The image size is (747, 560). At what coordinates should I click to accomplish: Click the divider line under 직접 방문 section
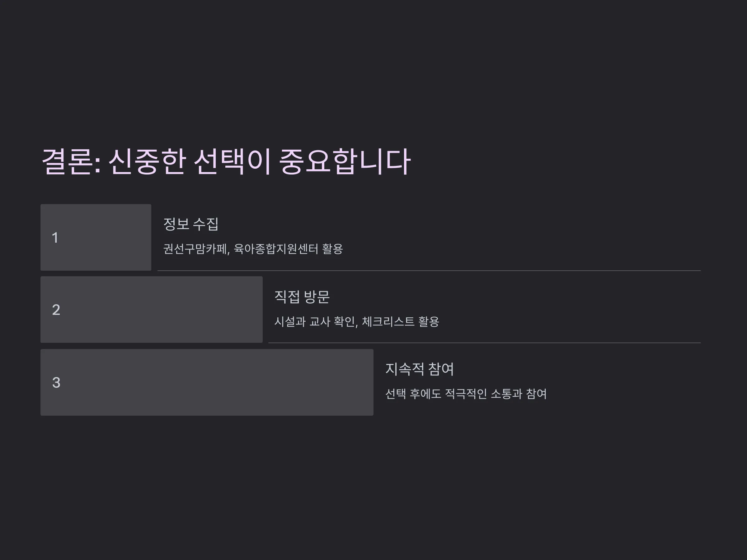485,343
